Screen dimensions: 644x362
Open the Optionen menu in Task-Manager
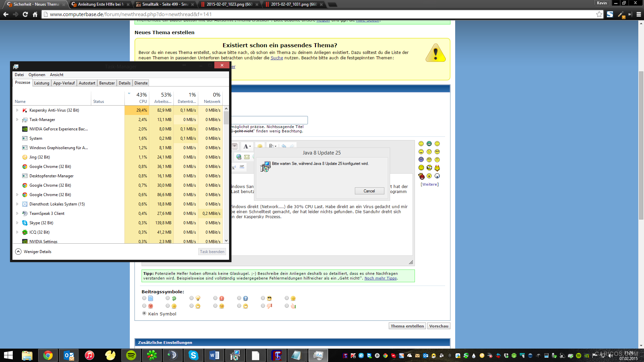click(37, 75)
